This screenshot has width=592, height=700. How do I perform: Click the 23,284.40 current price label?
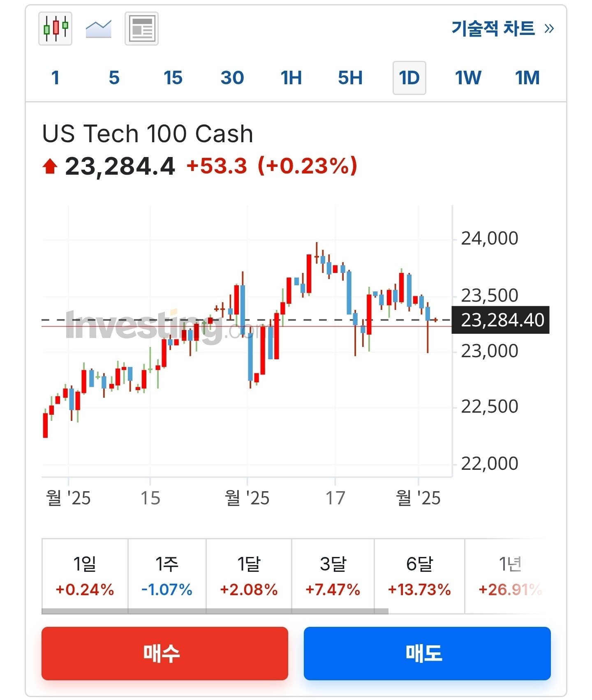tap(501, 320)
